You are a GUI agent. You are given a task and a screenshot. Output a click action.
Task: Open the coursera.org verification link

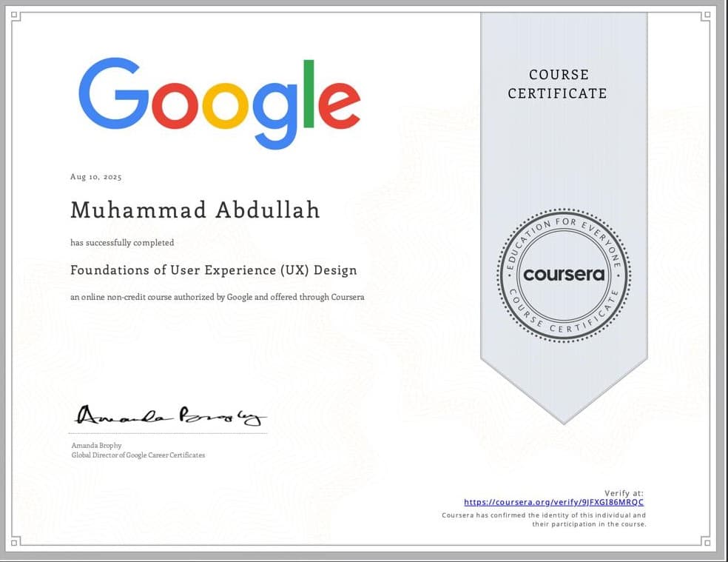pyautogui.click(x=553, y=502)
